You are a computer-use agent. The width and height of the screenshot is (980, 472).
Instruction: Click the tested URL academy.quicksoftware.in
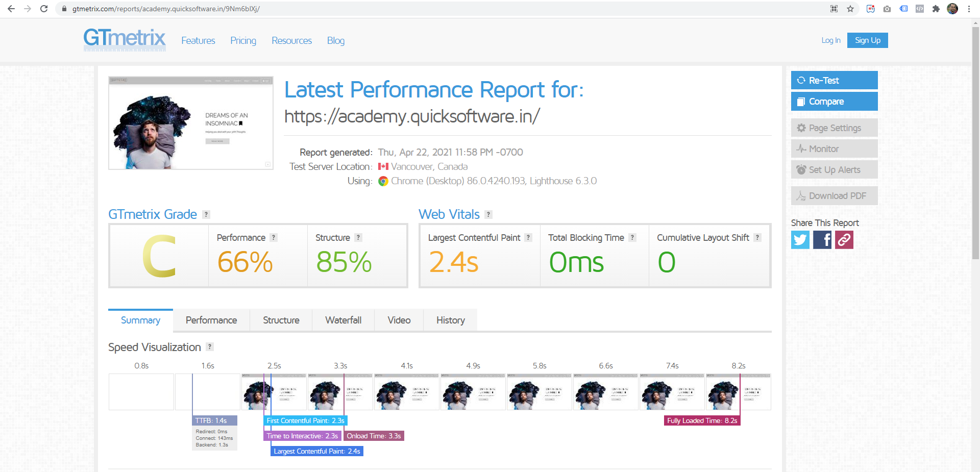[412, 116]
